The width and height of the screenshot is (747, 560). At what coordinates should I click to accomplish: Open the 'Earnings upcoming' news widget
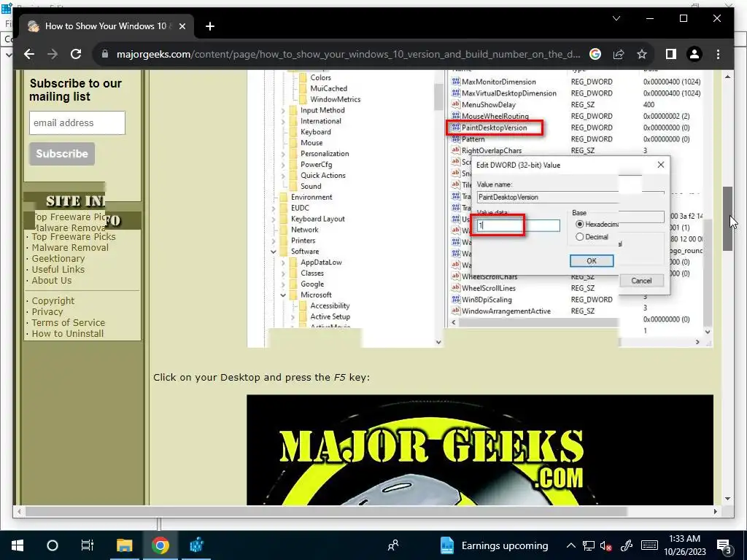(495, 545)
